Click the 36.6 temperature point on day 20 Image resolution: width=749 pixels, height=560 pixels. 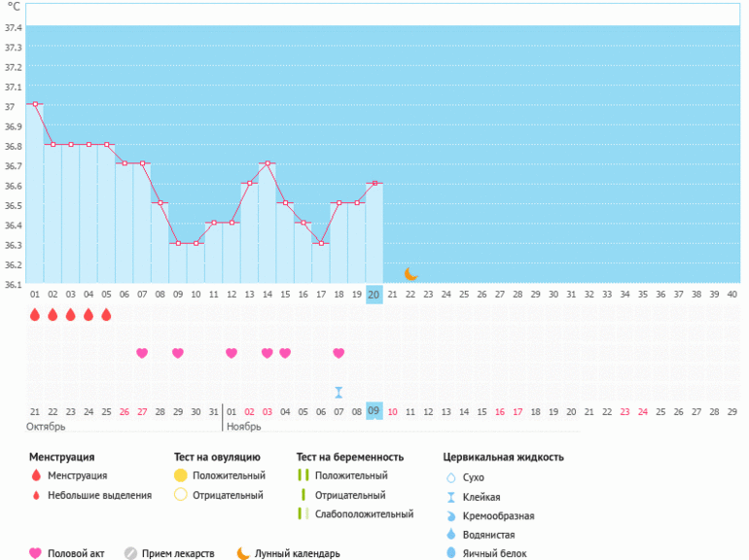coord(374,183)
